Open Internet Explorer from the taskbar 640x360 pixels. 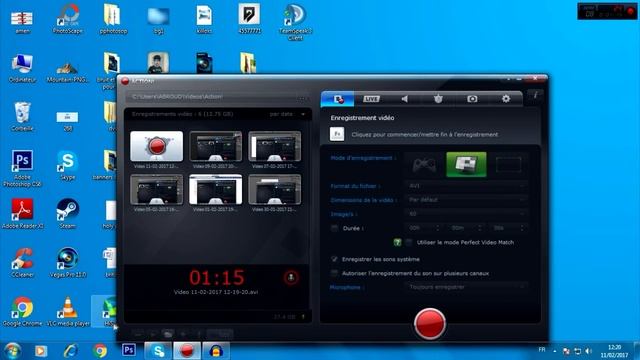pyautogui.click(x=71, y=351)
